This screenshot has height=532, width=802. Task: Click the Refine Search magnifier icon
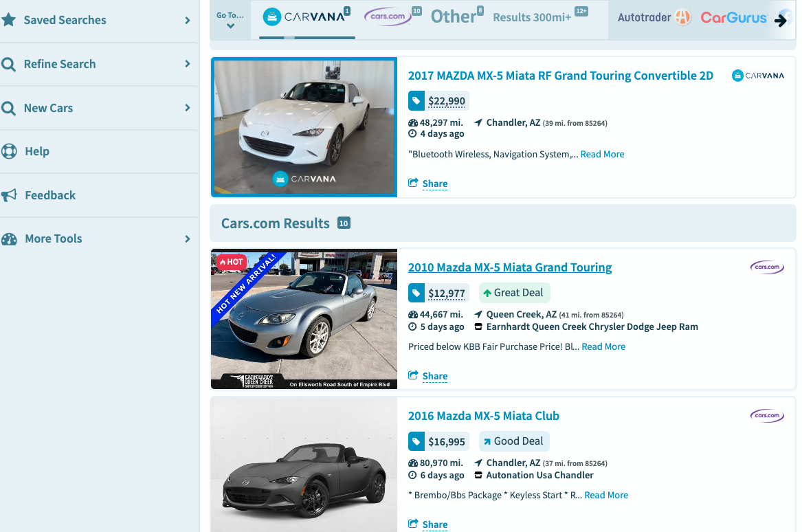pyautogui.click(x=8, y=64)
